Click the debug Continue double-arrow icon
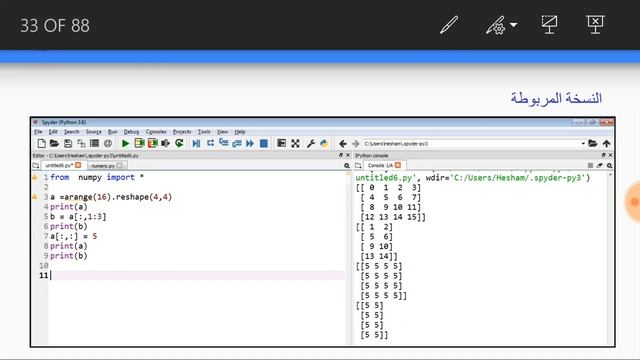This screenshot has height=360, width=640. click(250, 143)
